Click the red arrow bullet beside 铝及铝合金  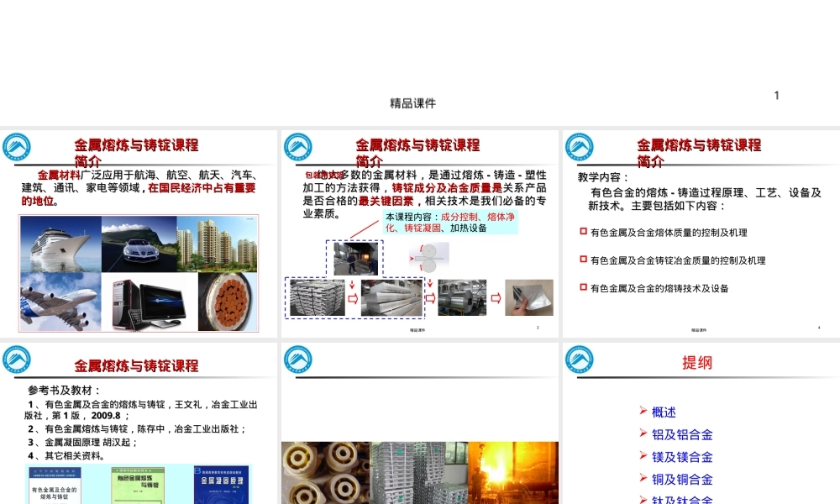point(643,433)
